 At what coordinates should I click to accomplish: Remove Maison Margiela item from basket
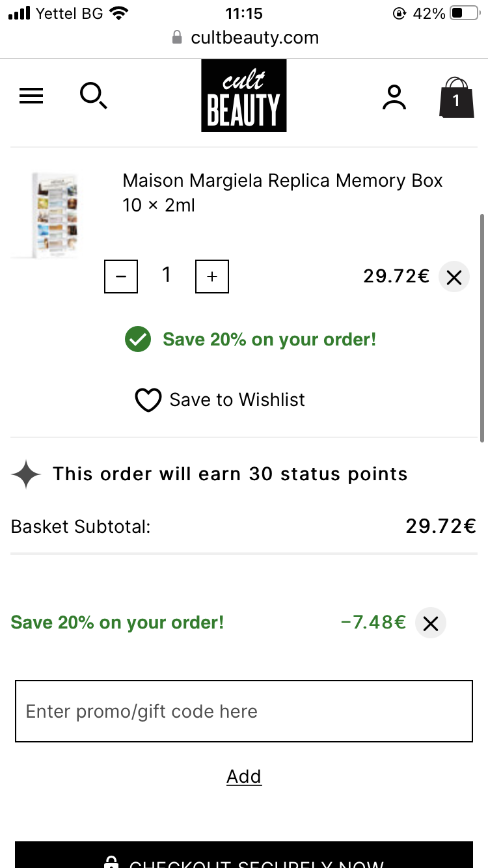(454, 278)
